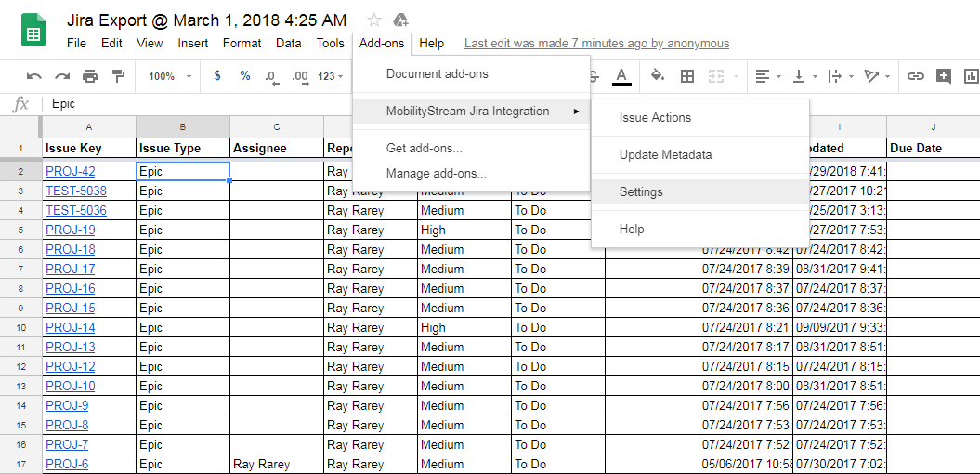Click the undo arrow icon
The width and height of the screenshot is (980, 474).
coord(34,76)
